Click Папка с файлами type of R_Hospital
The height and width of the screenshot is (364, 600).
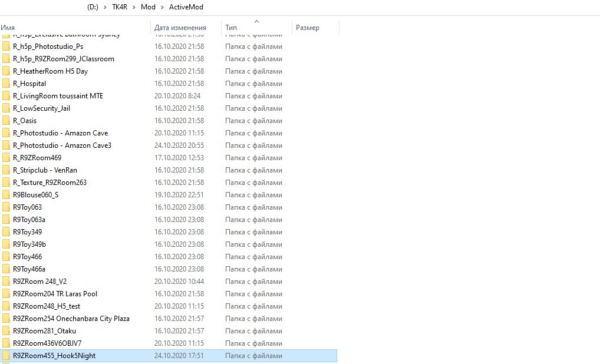(x=253, y=84)
